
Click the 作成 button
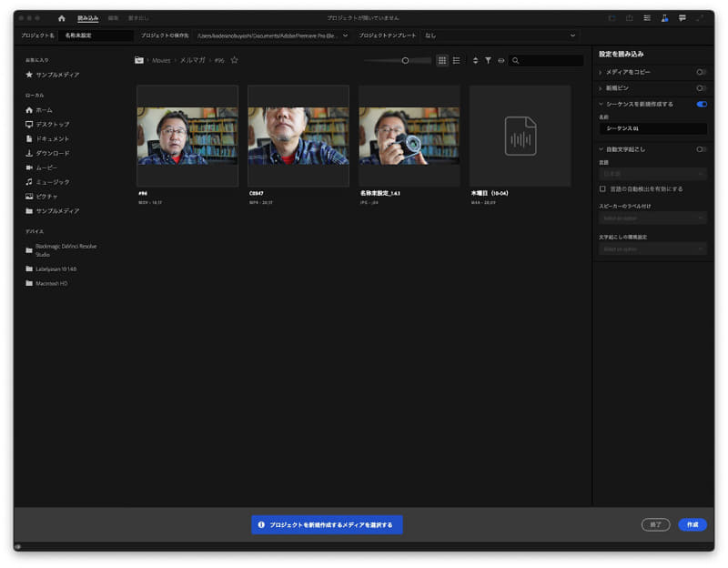click(693, 524)
